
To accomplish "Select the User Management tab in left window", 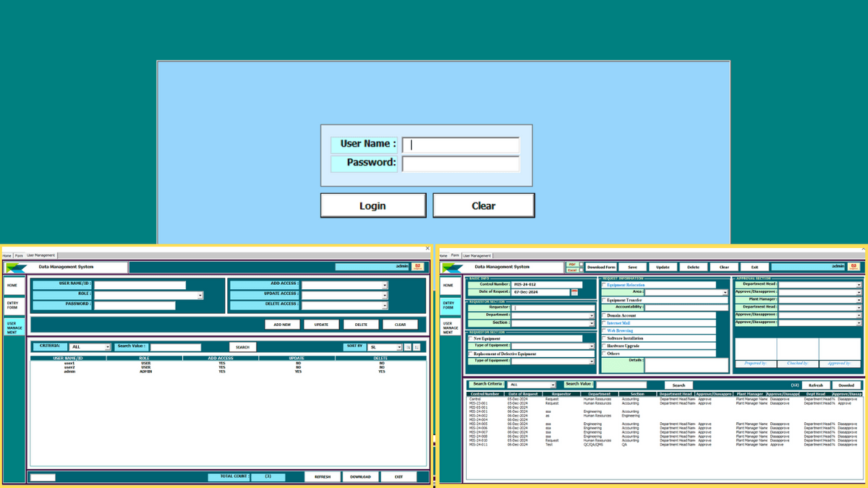I will click(41, 255).
